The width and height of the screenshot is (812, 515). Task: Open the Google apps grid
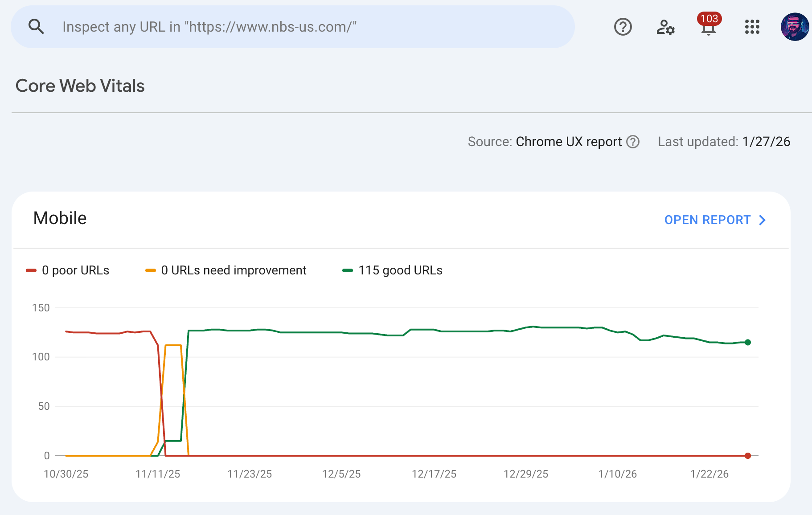click(752, 27)
